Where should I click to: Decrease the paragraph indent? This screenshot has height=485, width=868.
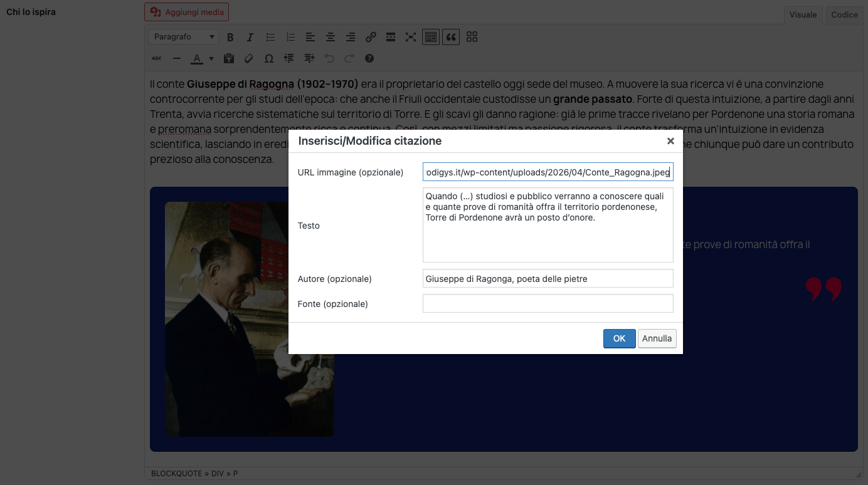[289, 58]
